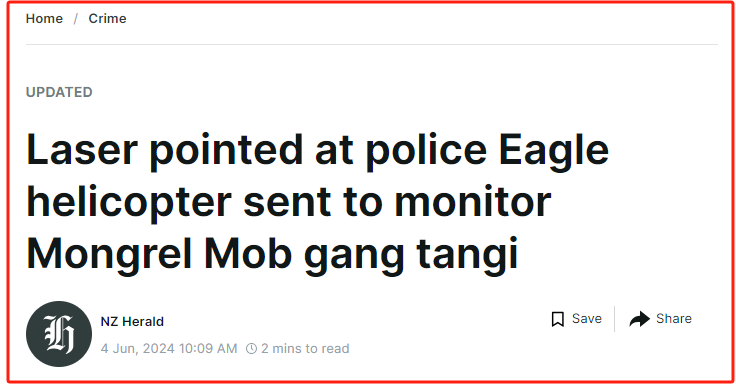Click headline line 'Laser pointed at police Eagle'
Image resolution: width=736 pixels, height=385 pixels.
[317, 151]
